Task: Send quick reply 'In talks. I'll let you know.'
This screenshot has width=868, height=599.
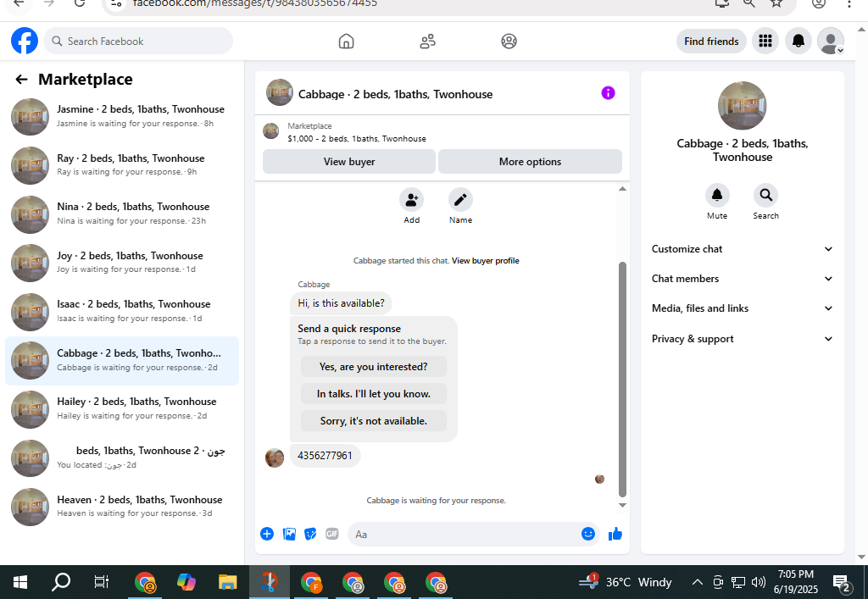Action: [373, 394]
